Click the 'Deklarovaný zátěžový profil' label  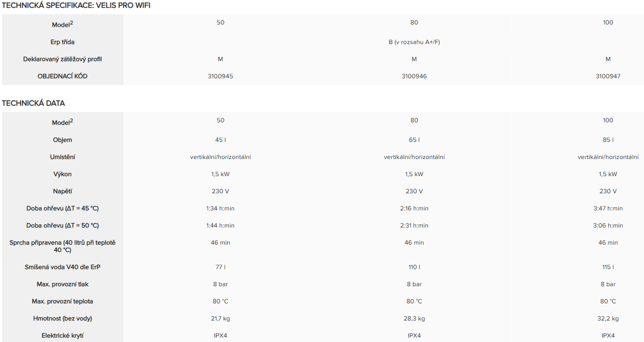point(63,59)
